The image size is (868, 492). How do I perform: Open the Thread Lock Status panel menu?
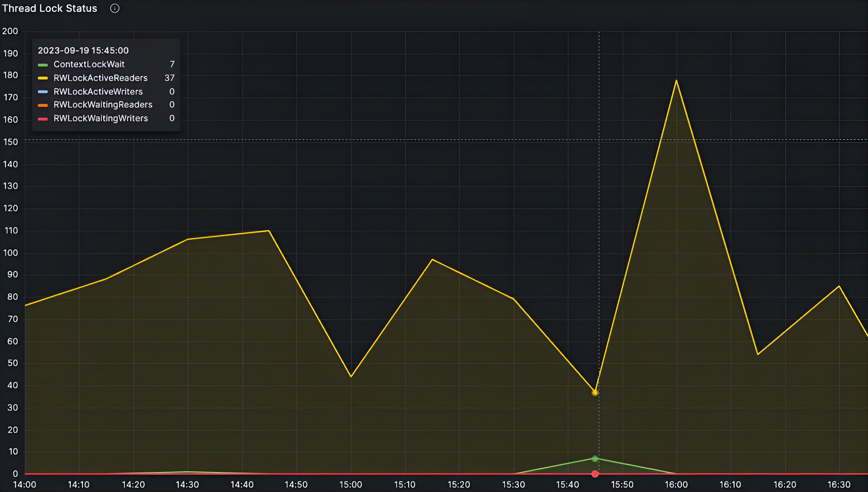pyautogui.click(x=50, y=8)
